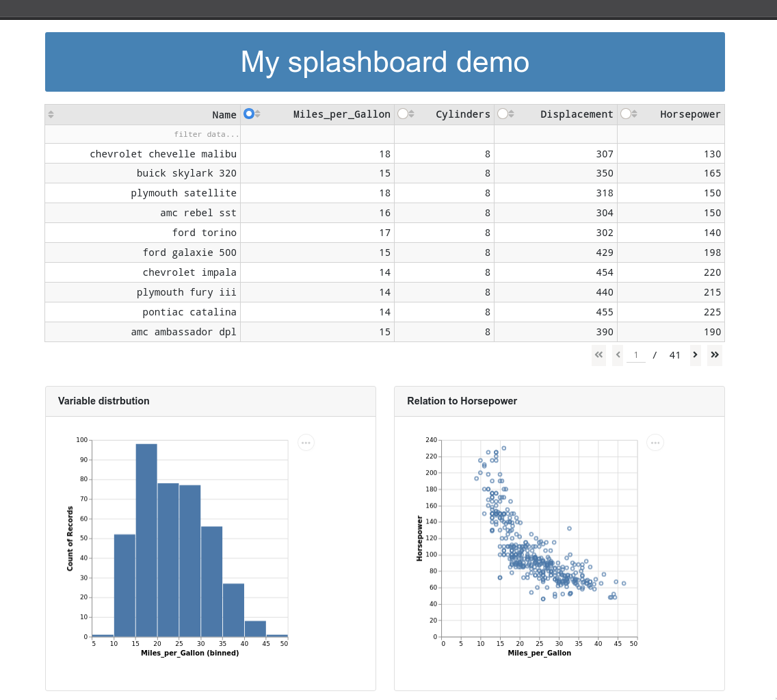This screenshot has height=700, width=777.
Task: Open the scatter plot actions menu
Action: tap(655, 443)
